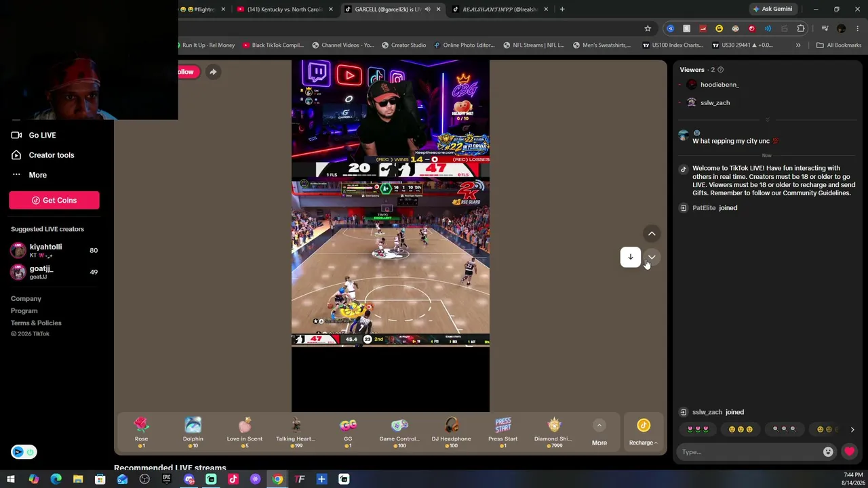
Task: Mute the GARCELL tab audio icon
Action: [x=427, y=9]
